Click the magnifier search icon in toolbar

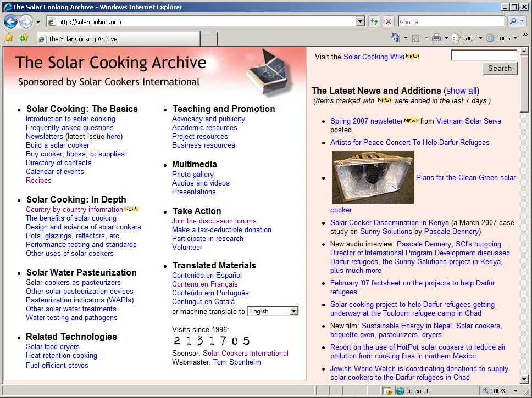click(513, 22)
